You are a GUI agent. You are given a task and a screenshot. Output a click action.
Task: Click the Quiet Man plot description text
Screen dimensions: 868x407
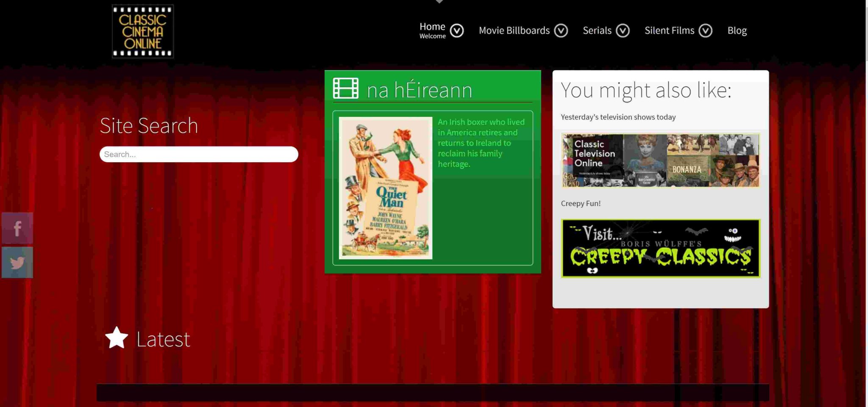pos(481,143)
